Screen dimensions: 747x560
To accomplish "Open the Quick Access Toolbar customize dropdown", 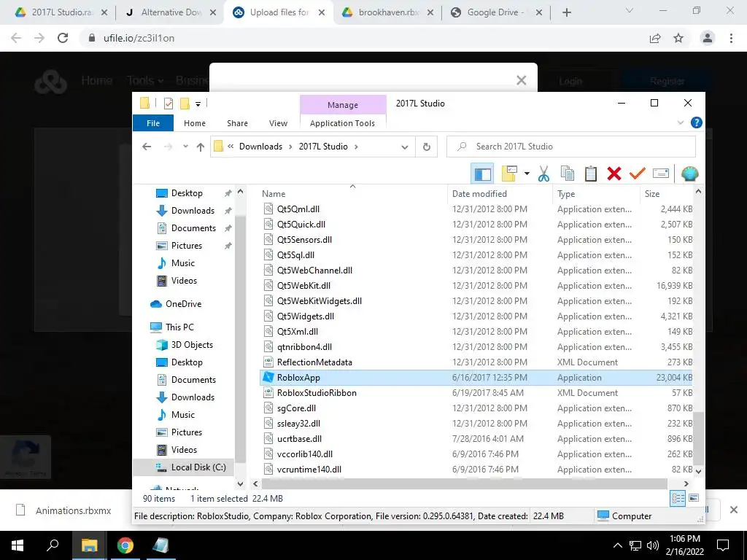I will coord(198,104).
